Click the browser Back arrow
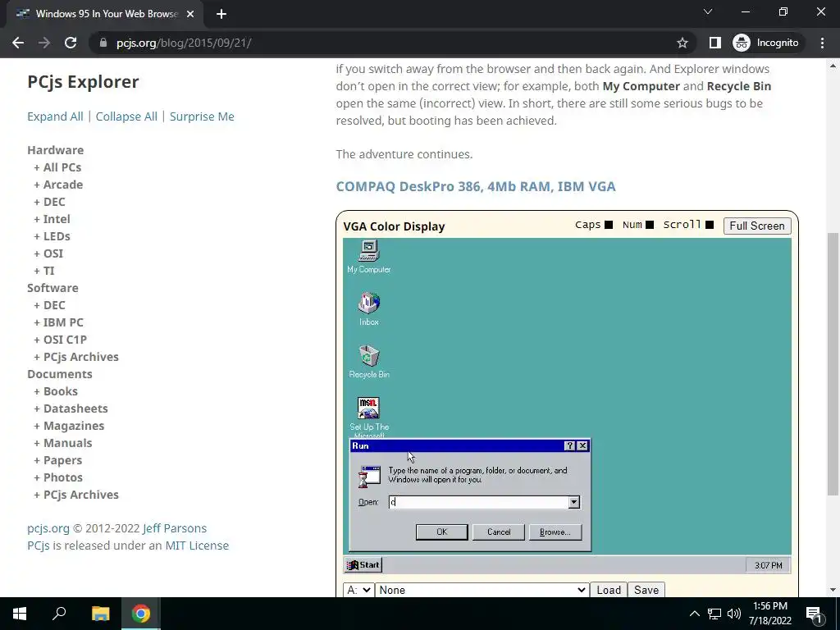The image size is (840, 630). (x=18, y=43)
